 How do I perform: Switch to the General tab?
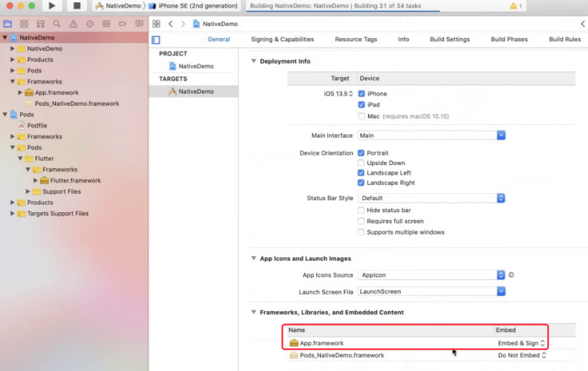point(219,39)
